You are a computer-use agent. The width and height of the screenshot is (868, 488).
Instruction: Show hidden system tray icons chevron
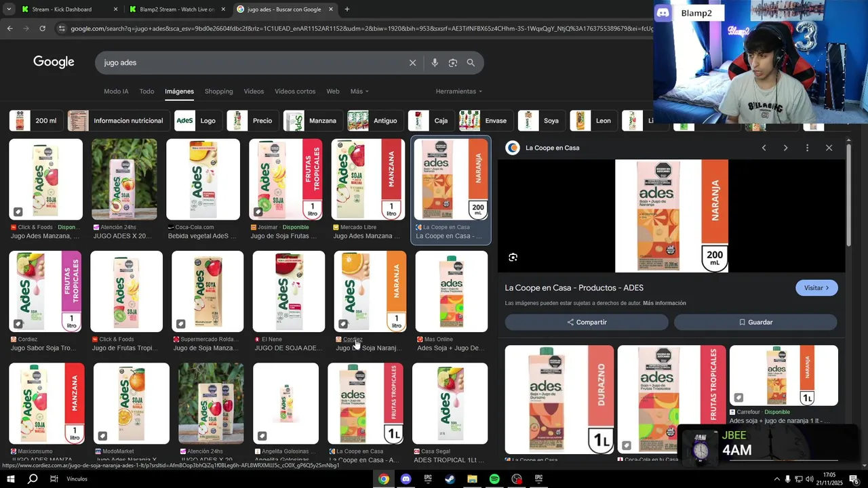pyautogui.click(x=776, y=479)
